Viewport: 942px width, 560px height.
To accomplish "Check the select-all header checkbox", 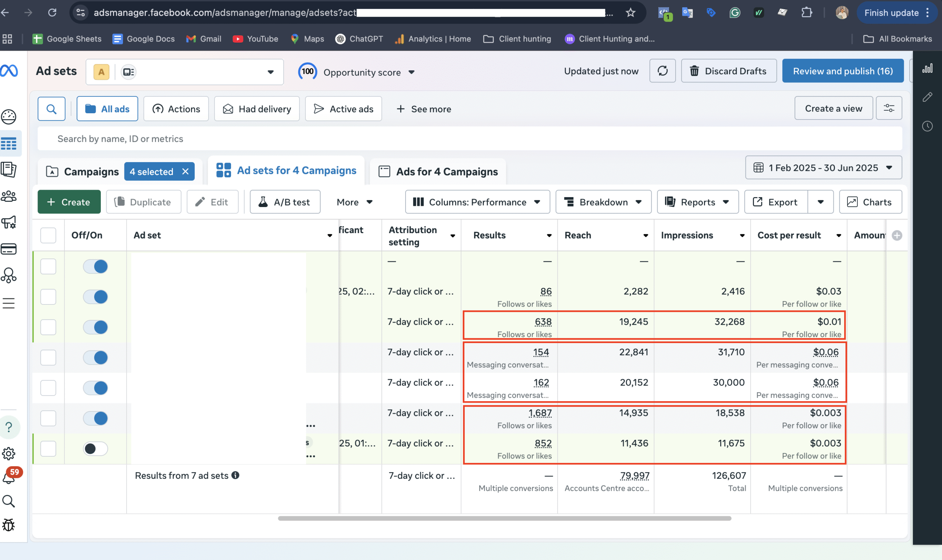I will [x=48, y=235].
